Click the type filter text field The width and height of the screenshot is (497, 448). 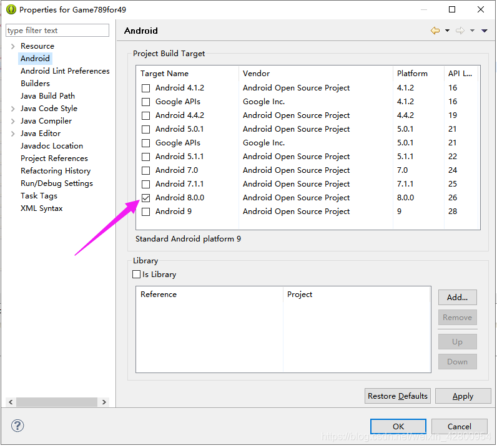pos(57,31)
